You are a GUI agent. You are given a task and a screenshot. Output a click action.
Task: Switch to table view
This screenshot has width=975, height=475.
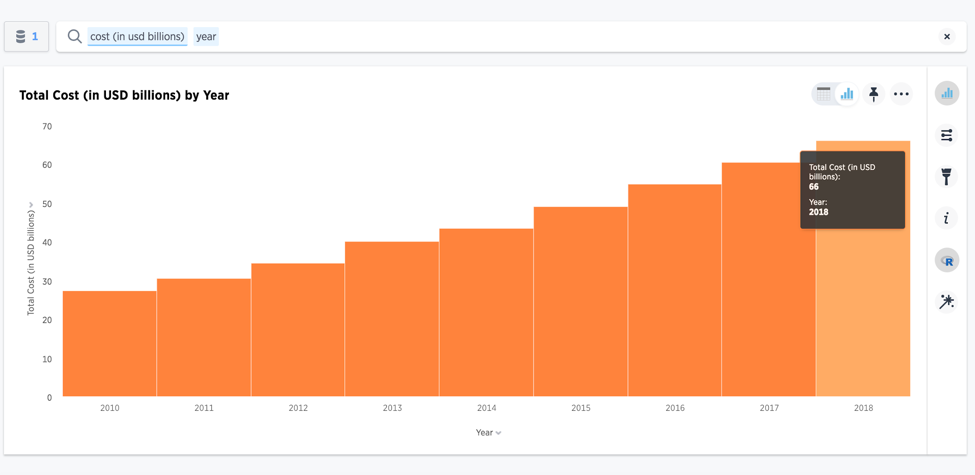click(x=824, y=95)
